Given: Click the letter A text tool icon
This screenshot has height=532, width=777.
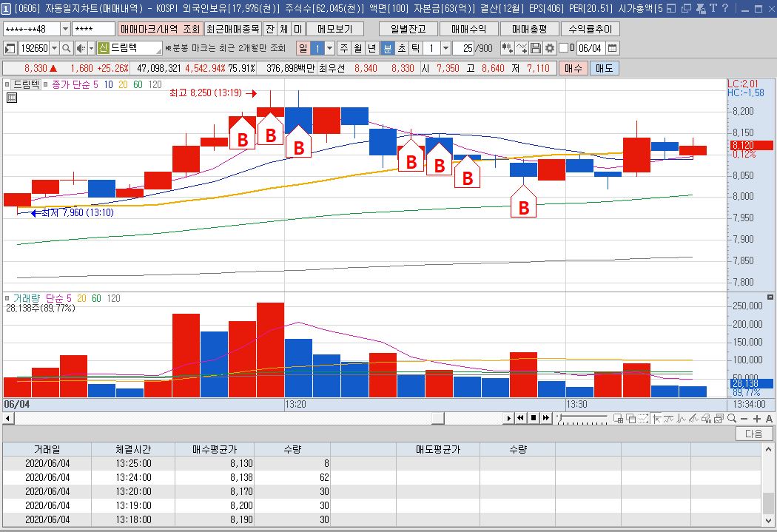Looking at the screenshot, I should [x=769, y=419].
